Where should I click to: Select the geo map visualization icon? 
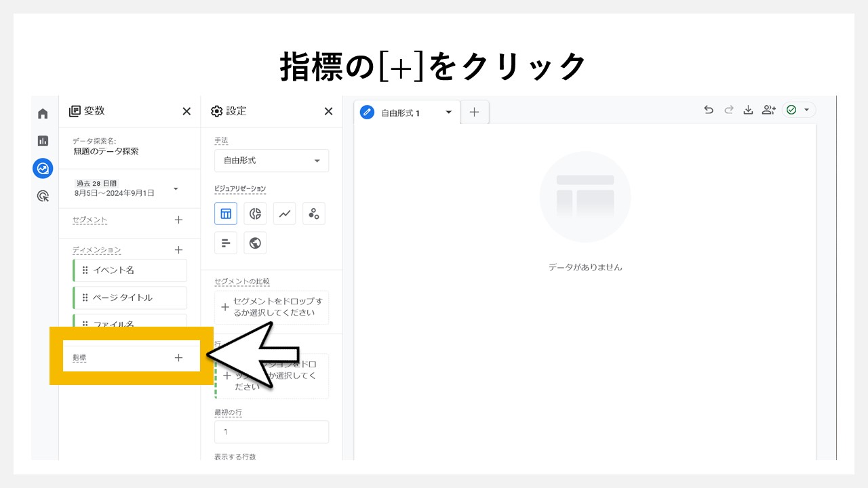click(255, 242)
